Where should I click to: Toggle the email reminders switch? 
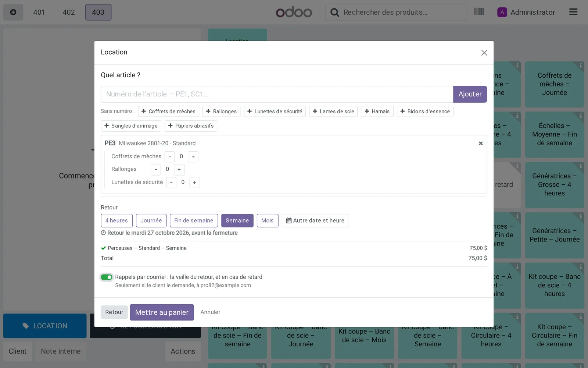[107, 277]
